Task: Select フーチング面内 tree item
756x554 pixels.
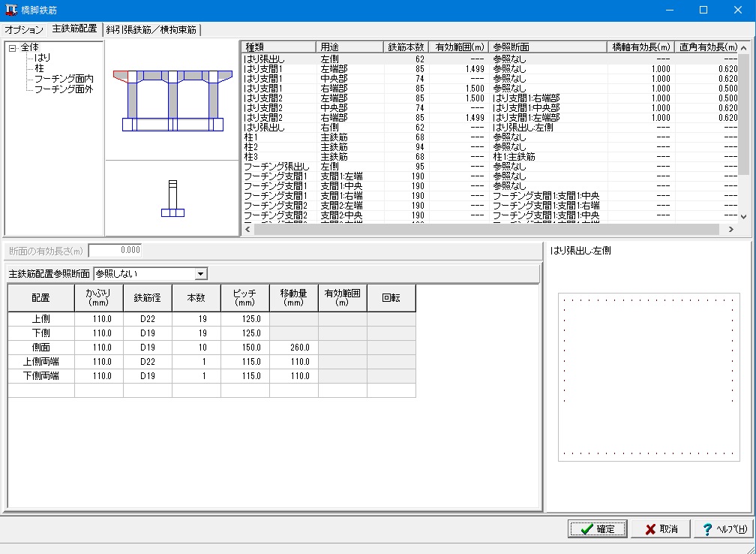Action: tap(64, 79)
